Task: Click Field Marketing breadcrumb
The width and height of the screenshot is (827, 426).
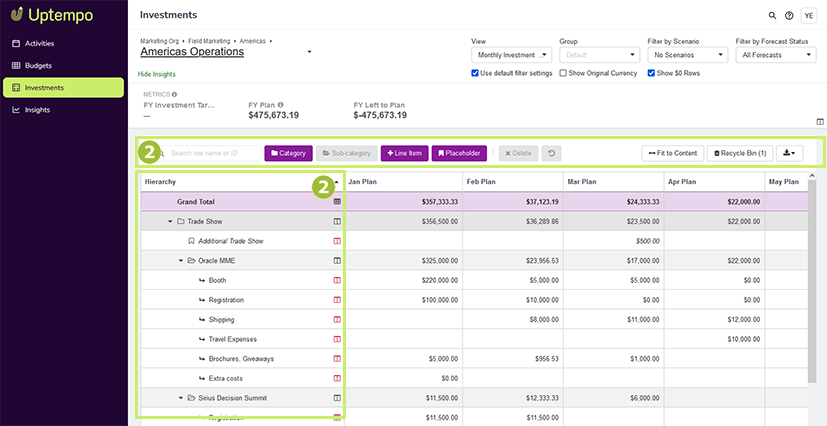Action: point(209,41)
